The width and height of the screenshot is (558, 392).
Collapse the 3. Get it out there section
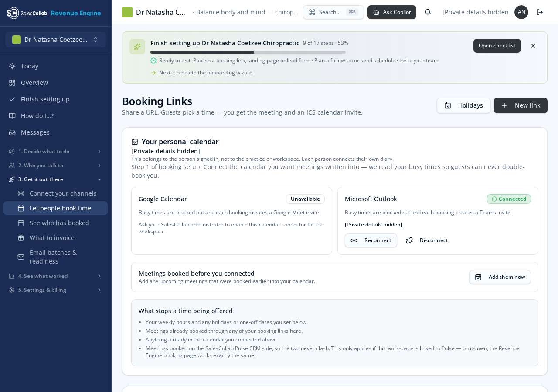[56, 179]
